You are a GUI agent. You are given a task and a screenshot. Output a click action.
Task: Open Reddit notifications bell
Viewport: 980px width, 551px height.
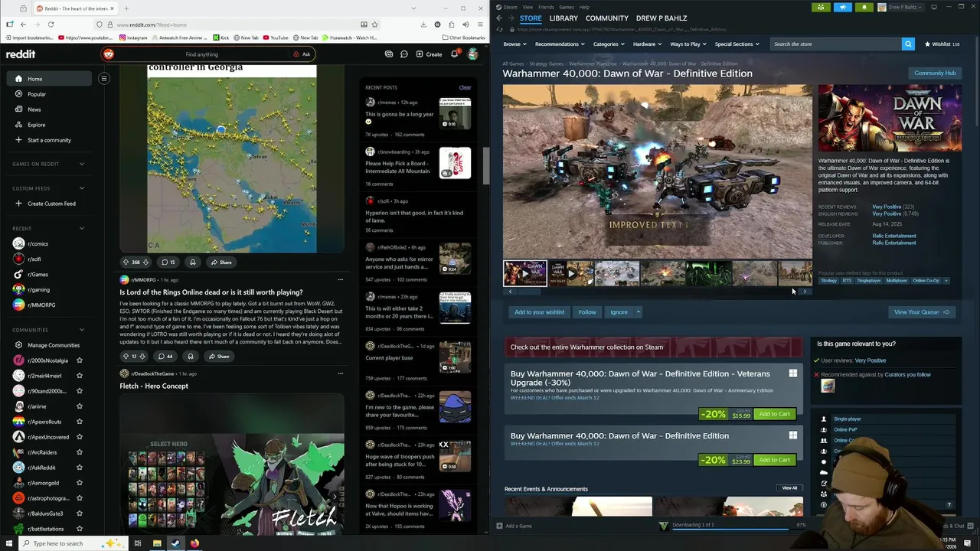click(454, 54)
